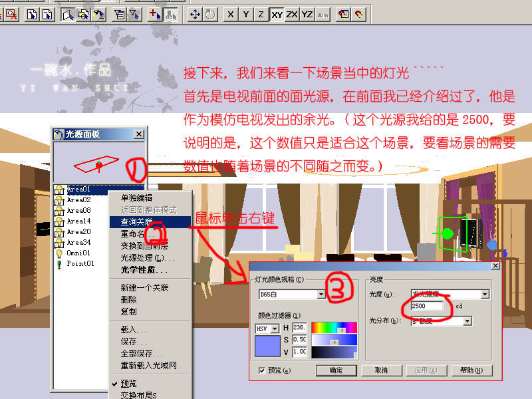
Task: Select the Area34 light entry
Action: click(x=78, y=242)
